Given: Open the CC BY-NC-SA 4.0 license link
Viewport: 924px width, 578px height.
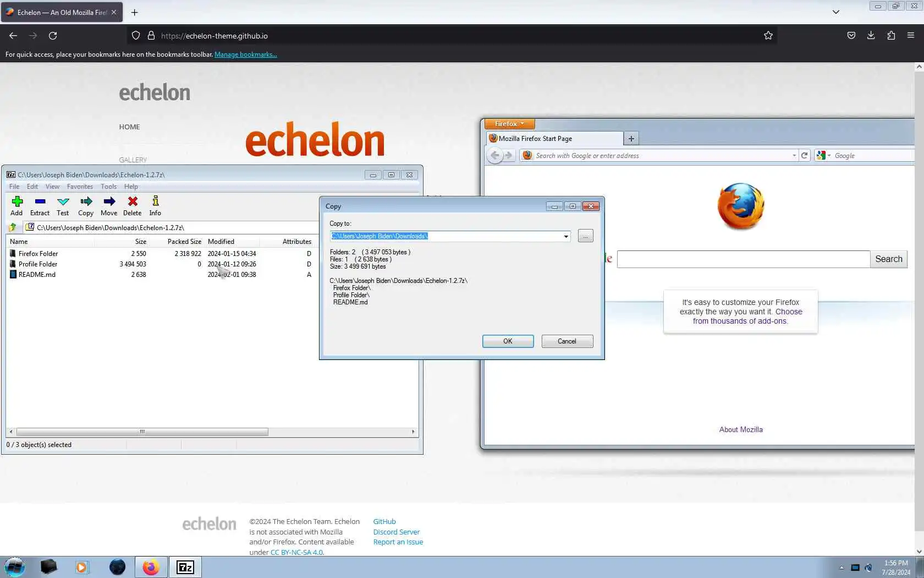Looking at the screenshot, I should (296, 552).
